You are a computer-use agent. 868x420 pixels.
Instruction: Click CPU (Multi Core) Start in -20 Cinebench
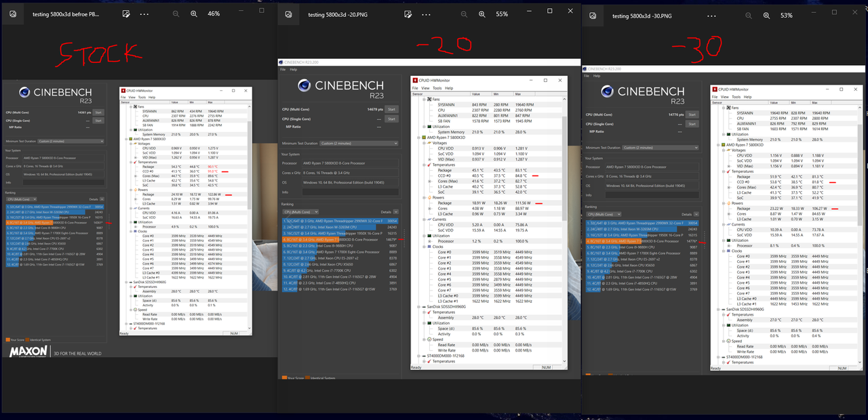pos(392,109)
